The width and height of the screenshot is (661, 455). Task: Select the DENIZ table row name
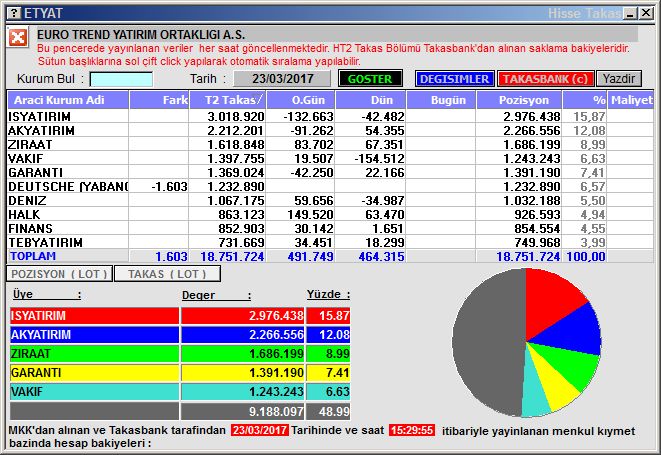pyautogui.click(x=27, y=200)
